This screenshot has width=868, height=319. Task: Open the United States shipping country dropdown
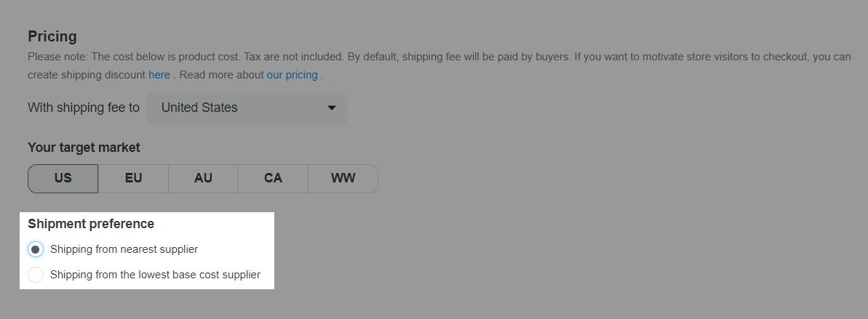[247, 108]
